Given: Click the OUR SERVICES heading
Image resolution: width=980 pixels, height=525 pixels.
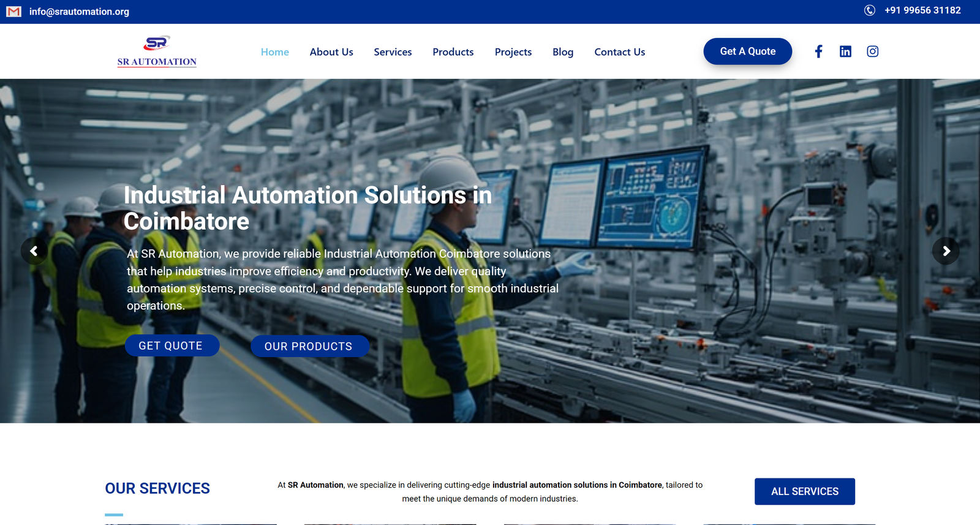Looking at the screenshot, I should tap(157, 488).
